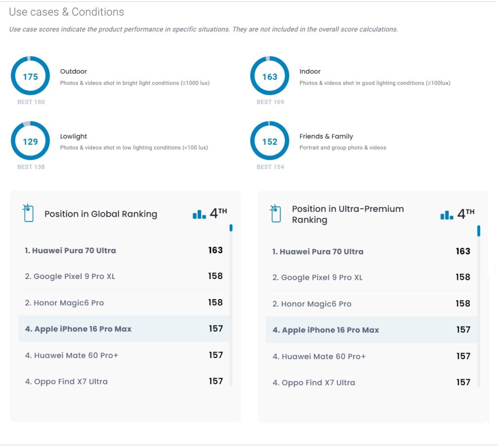Click the phone icon beside Global Ranking
The image size is (498, 448).
pyautogui.click(x=28, y=213)
